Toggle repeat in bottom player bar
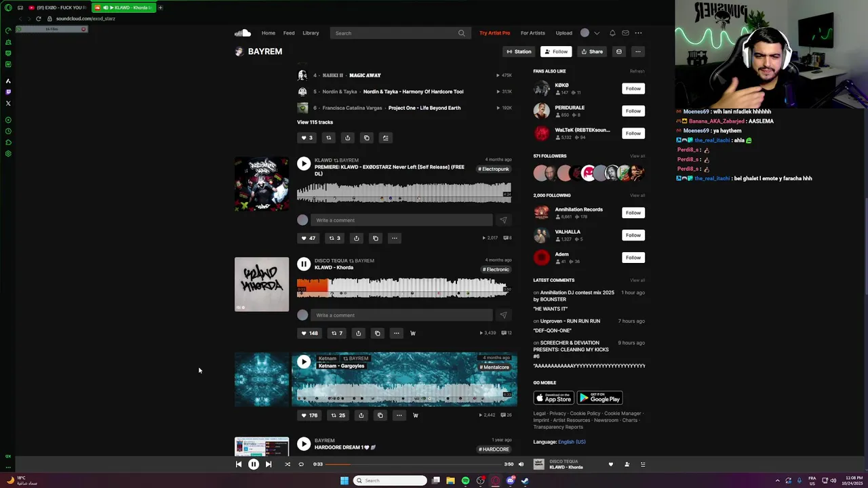Viewport: 868px width, 488px height. pos(301,464)
